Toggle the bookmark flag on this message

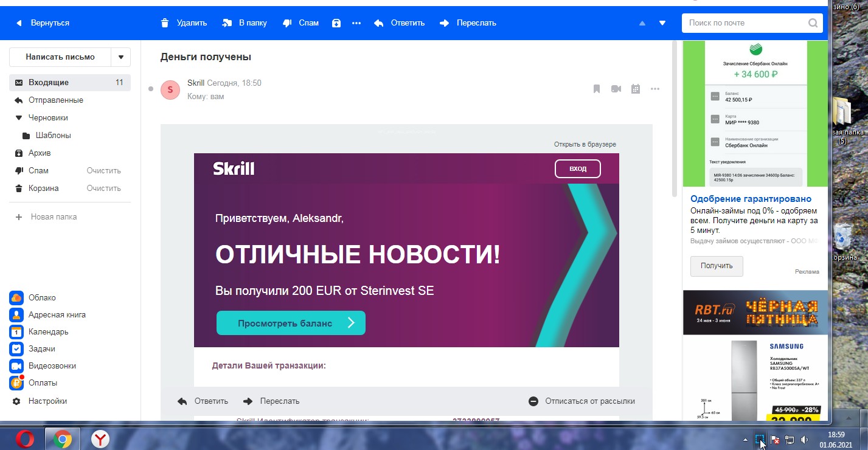click(x=597, y=89)
